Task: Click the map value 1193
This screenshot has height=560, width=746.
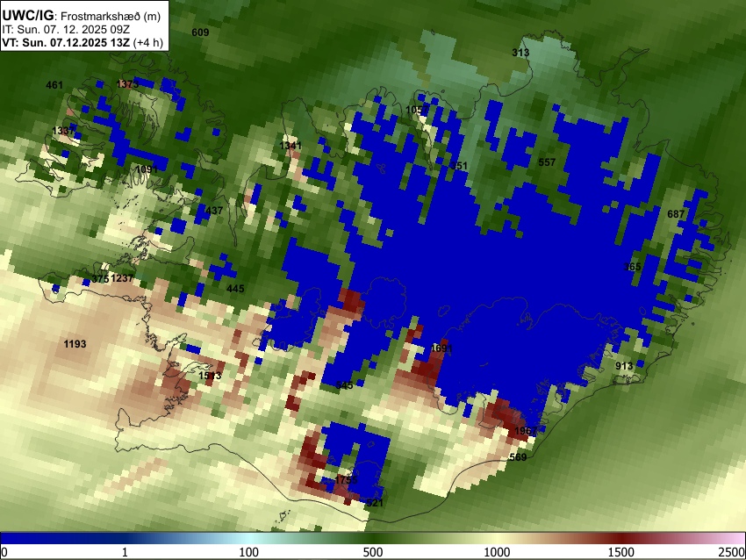Action: (x=75, y=344)
